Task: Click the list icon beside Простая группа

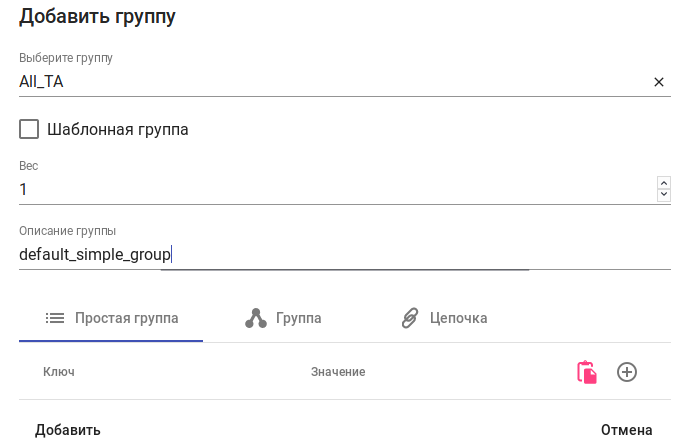Action: (x=55, y=318)
